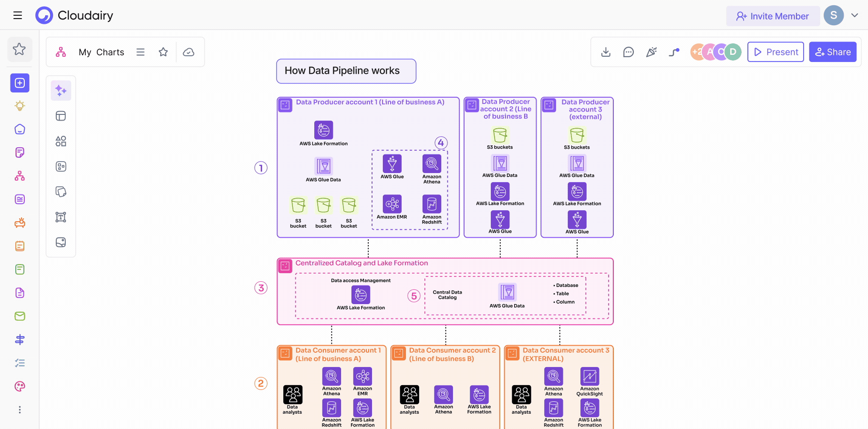
Task: Select Data Producer account 1 header
Action: point(370,102)
